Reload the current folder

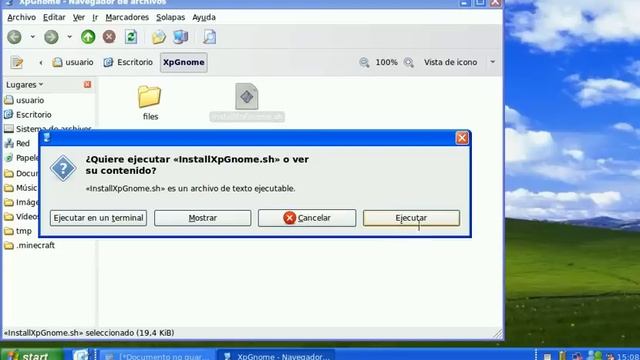(x=131, y=37)
